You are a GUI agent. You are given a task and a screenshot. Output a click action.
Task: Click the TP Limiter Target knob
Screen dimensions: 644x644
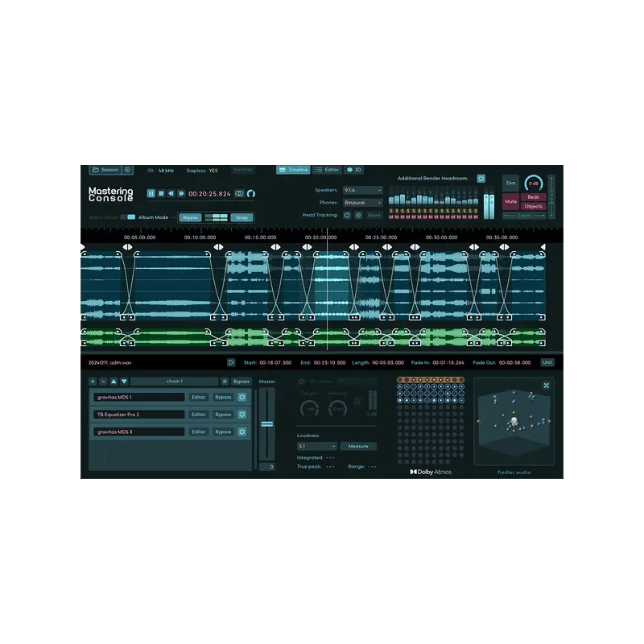pos(309,408)
